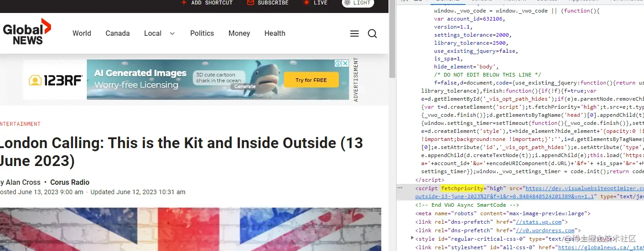
Task: Click the SUBSCRIBE link
Action: (x=273, y=3)
